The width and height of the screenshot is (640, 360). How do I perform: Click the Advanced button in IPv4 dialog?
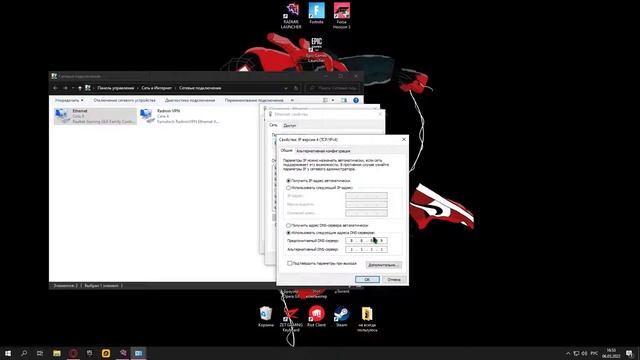[383, 264]
